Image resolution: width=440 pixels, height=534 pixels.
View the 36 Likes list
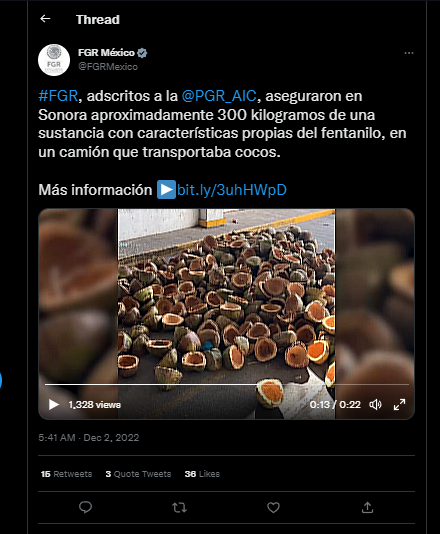pos(202,474)
